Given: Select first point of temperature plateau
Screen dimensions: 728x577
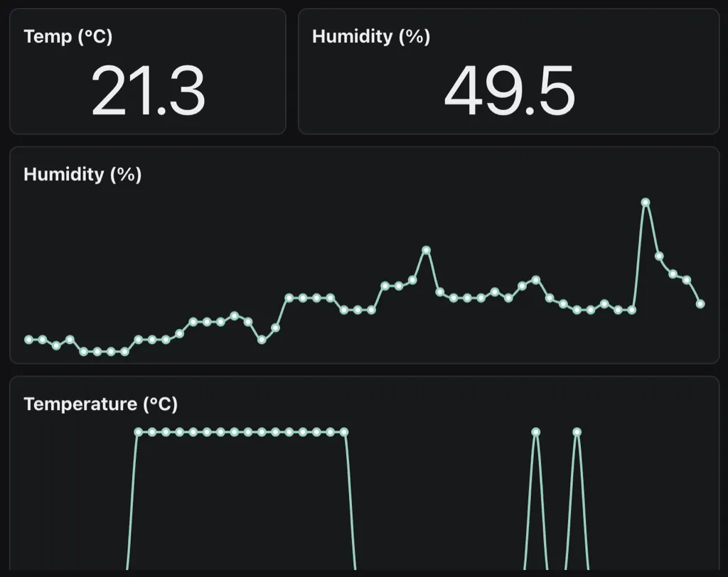Looking at the screenshot, I should click(x=138, y=432).
